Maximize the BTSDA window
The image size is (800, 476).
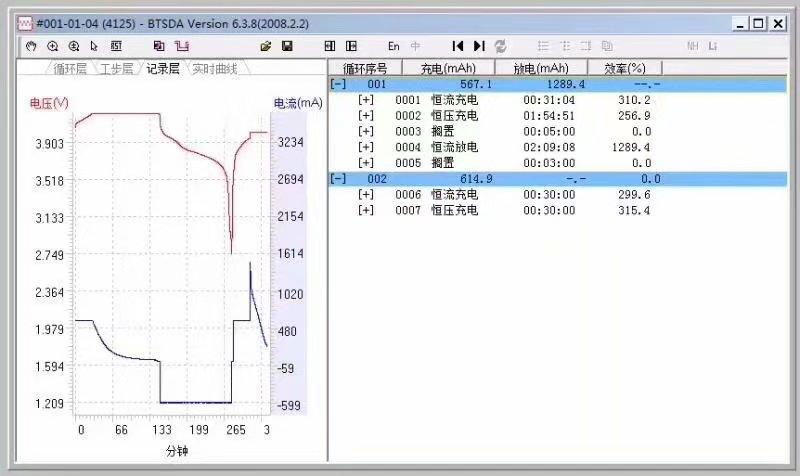(x=759, y=23)
